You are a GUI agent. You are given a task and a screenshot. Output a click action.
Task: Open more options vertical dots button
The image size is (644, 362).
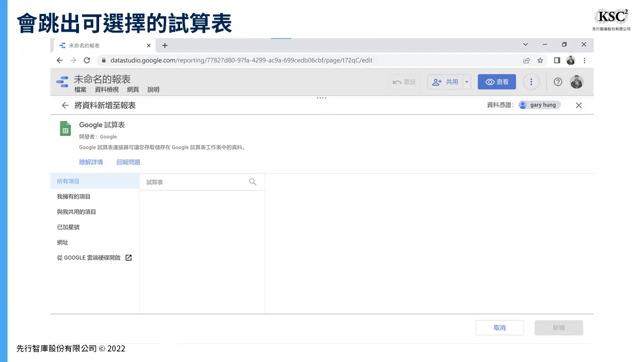click(531, 82)
